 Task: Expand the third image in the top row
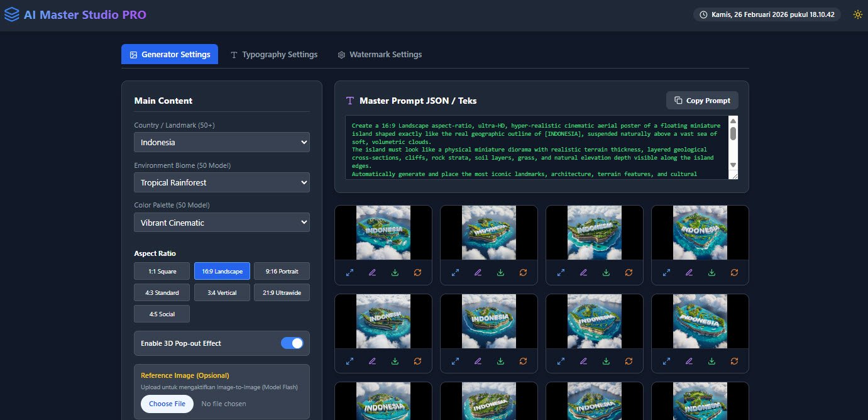(x=561, y=272)
